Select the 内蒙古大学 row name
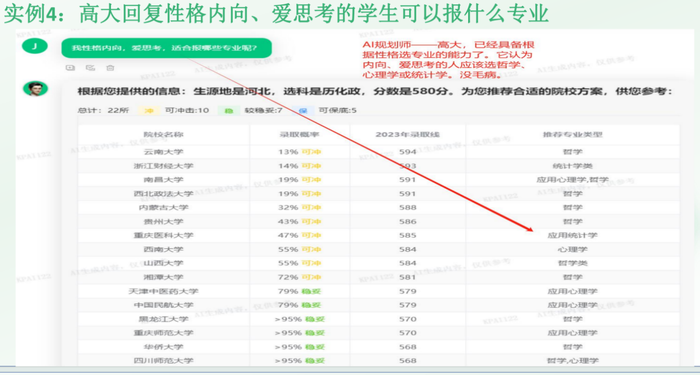Viewport: 700px width, 375px height. 163,208
